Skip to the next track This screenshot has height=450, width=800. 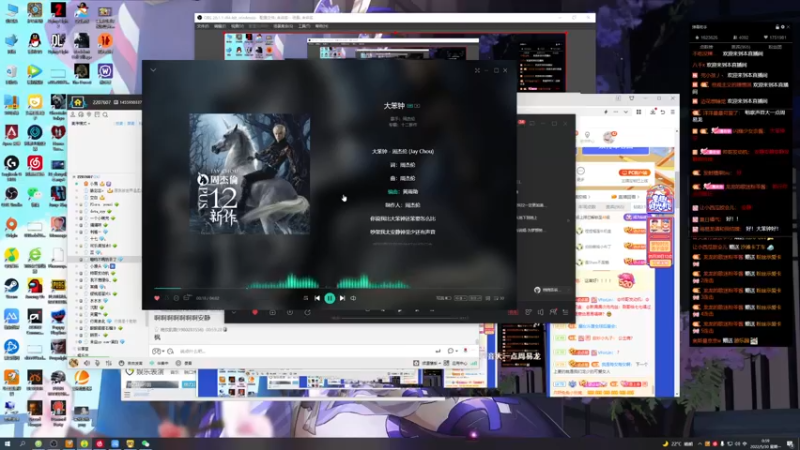click(342, 298)
